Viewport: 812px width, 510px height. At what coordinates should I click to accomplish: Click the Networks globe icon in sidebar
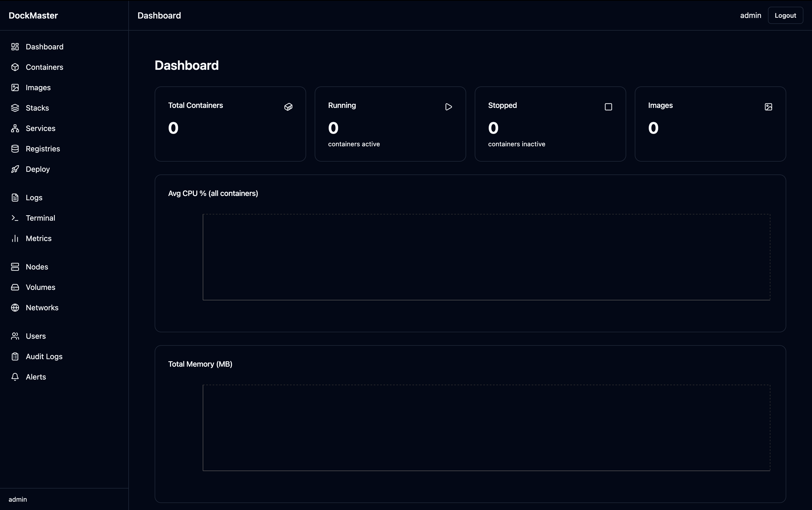(15, 308)
